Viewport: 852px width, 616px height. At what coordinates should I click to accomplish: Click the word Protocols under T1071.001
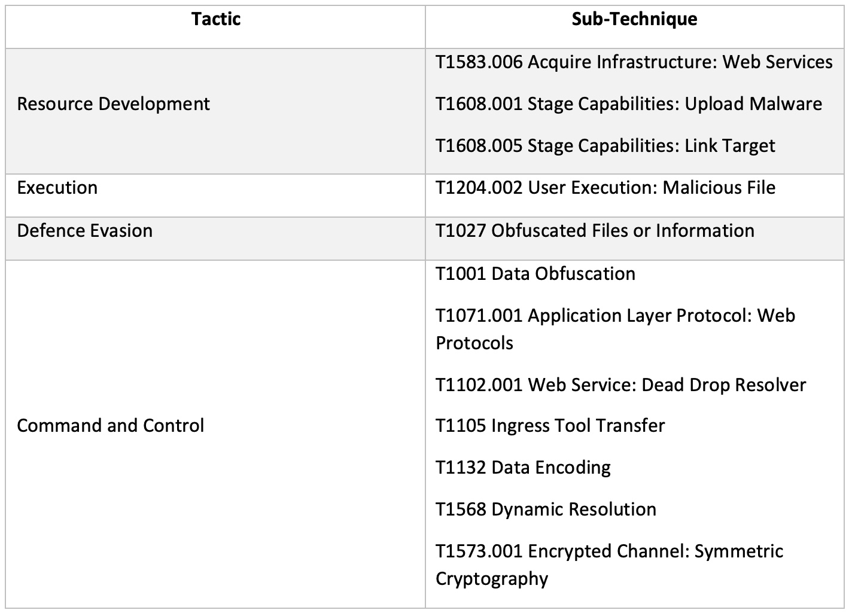[x=474, y=343]
